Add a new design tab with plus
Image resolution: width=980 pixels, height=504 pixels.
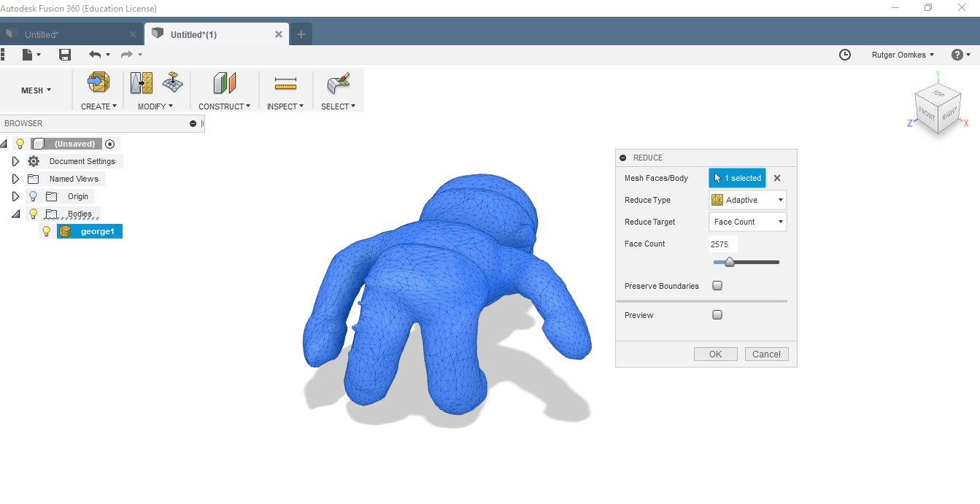coord(301,34)
